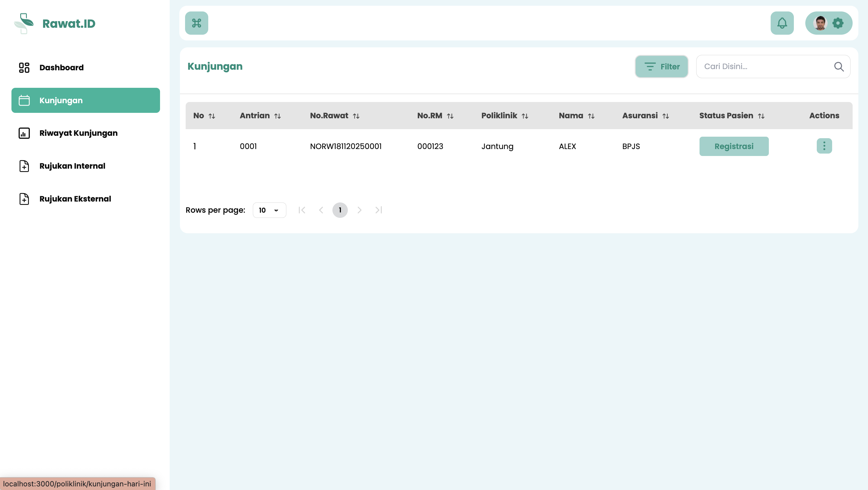The height and width of the screenshot is (490, 868).
Task: Click the Registrasi status button
Action: (x=734, y=146)
